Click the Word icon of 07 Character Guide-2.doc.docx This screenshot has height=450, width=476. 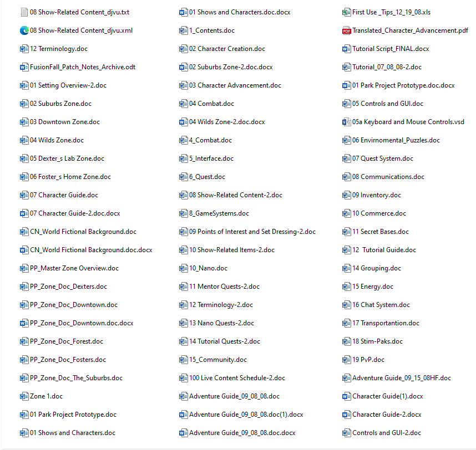[24, 213]
